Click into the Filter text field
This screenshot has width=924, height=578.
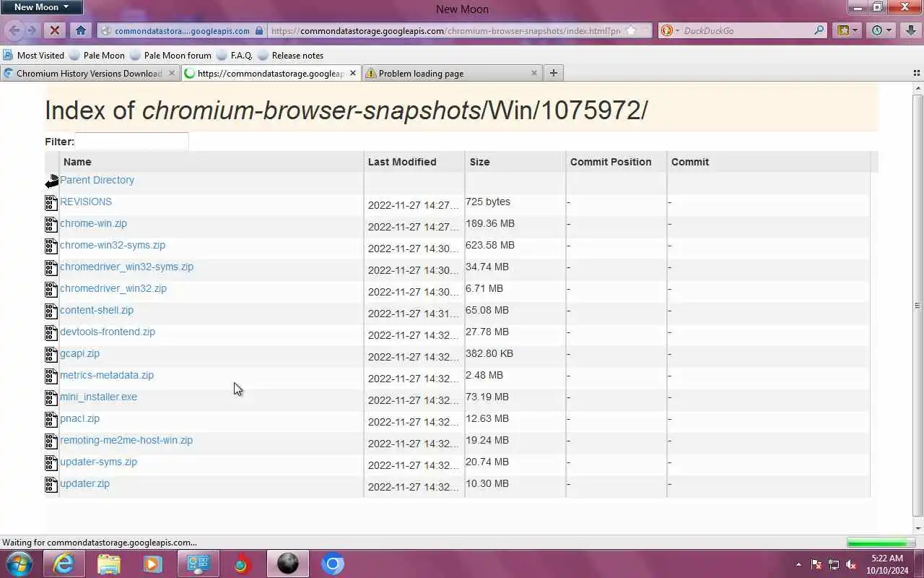131,142
